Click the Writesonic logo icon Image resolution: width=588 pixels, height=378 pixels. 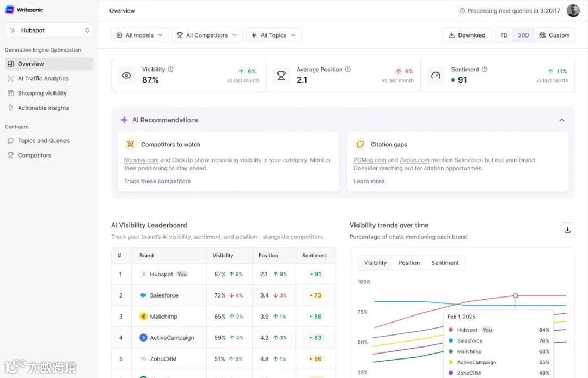9,10
